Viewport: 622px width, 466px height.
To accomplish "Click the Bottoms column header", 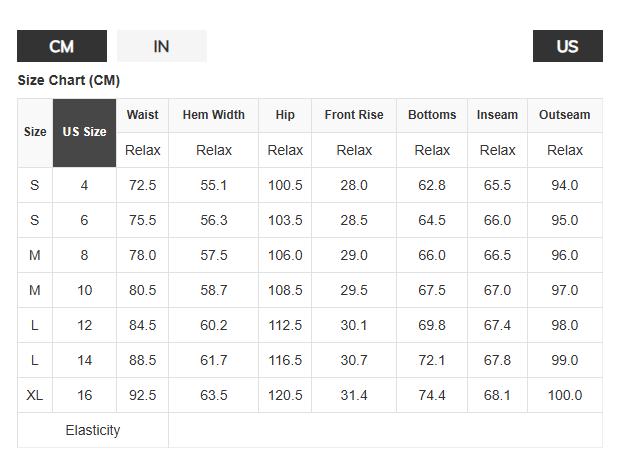I will click(x=432, y=115).
